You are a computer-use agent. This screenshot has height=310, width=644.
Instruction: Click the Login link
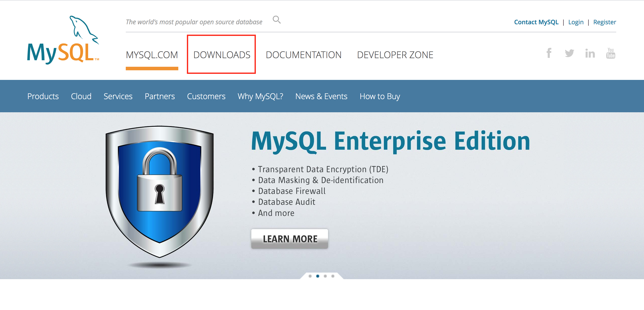576,22
